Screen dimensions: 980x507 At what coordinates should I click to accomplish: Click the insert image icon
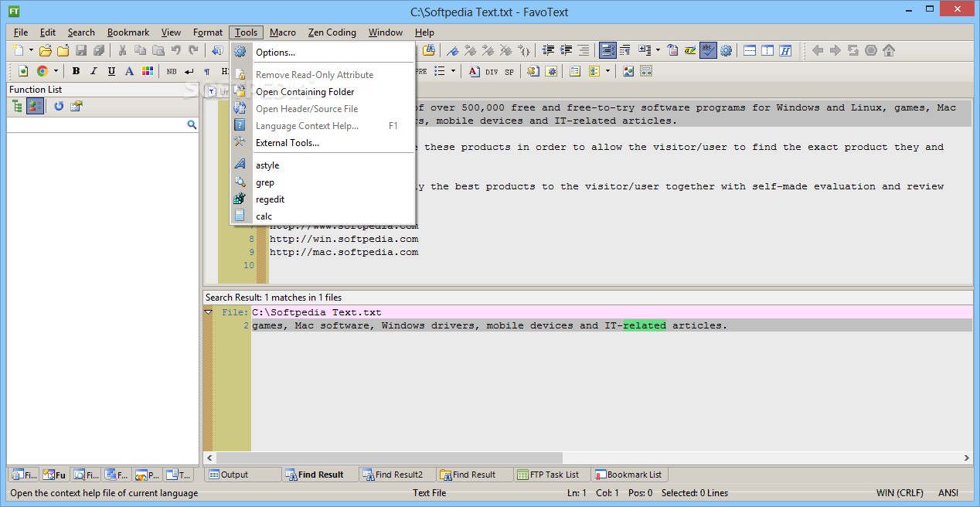click(628, 71)
